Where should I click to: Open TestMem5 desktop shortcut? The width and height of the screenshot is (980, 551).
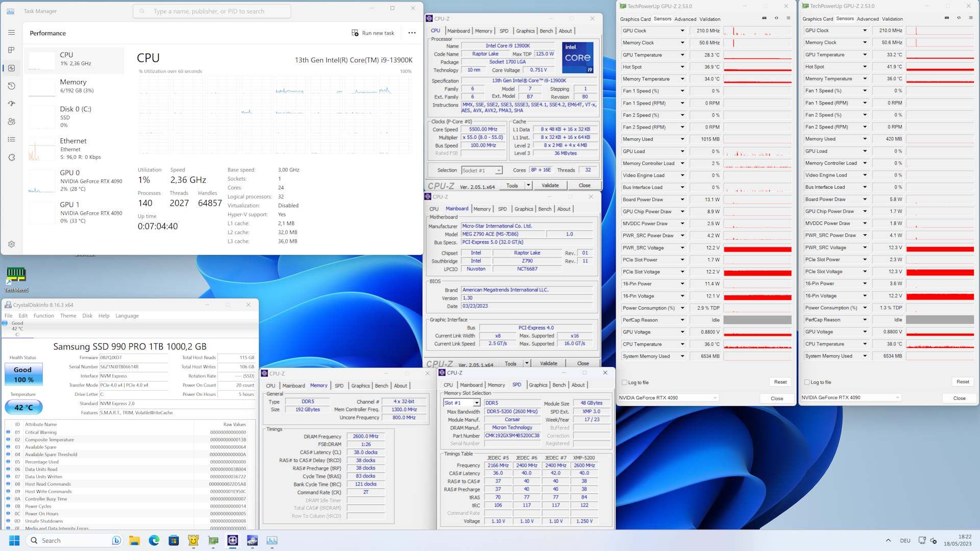(16, 280)
